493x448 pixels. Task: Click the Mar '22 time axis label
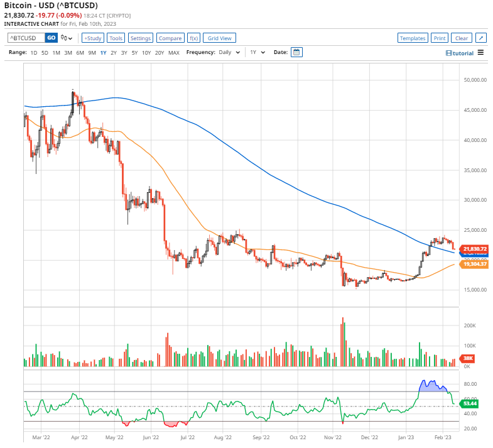point(41,437)
